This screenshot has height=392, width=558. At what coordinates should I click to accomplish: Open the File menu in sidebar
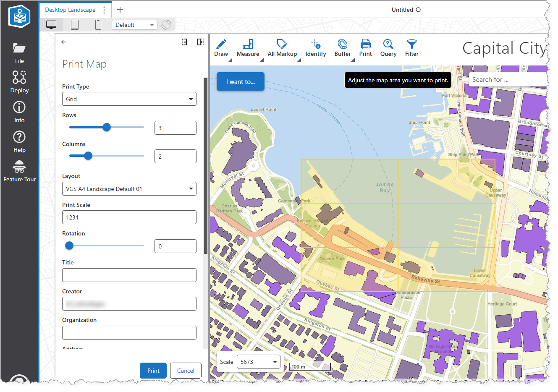(x=19, y=53)
